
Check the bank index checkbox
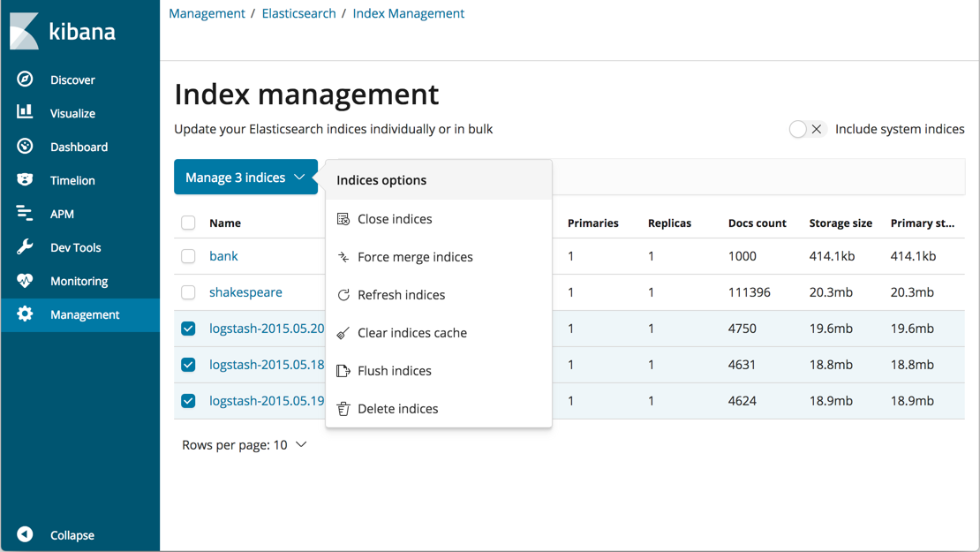coord(188,256)
